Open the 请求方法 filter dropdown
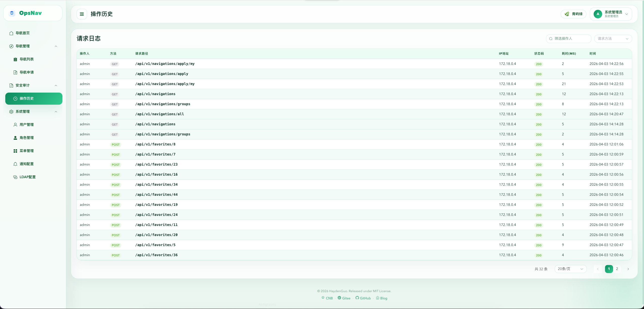 point(613,39)
